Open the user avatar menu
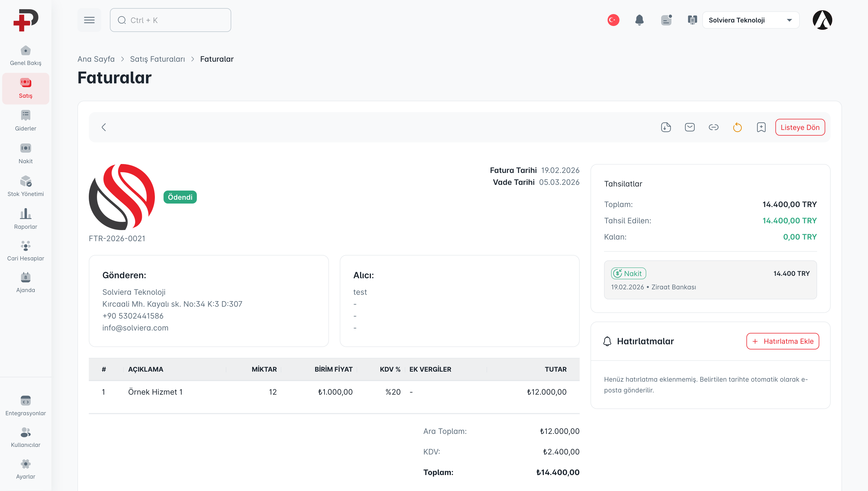Image resolution: width=868 pixels, height=491 pixels. coord(822,20)
